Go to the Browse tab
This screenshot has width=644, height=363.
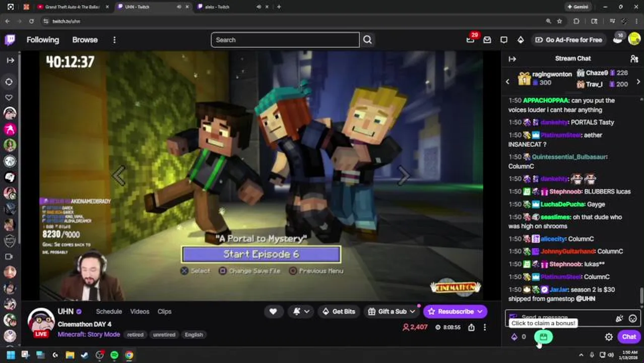point(85,40)
